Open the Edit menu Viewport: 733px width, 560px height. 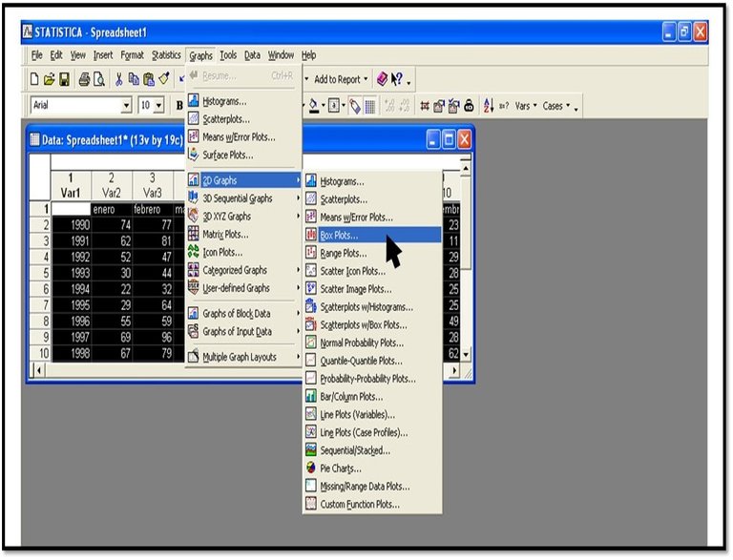(56, 55)
